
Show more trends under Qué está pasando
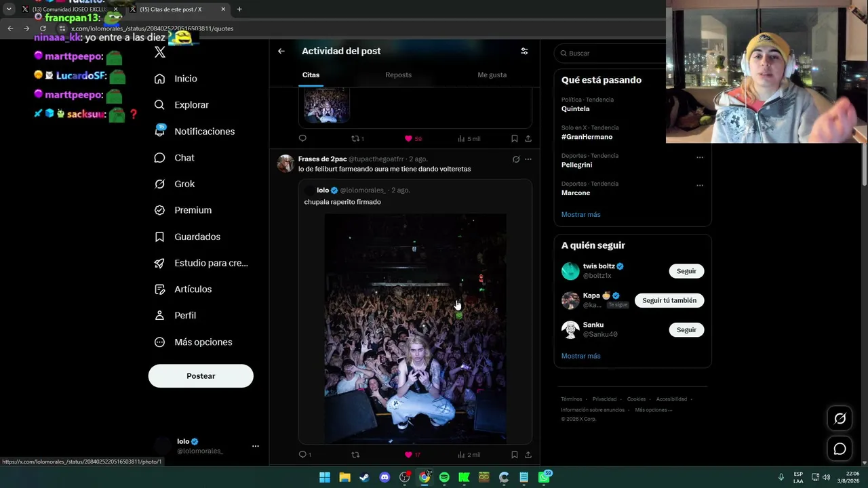point(581,215)
